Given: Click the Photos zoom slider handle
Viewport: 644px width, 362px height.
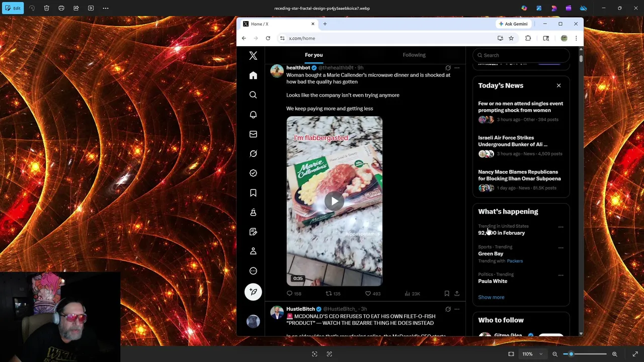Looking at the screenshot, I should pyautogui.click(x=571, y=354).
